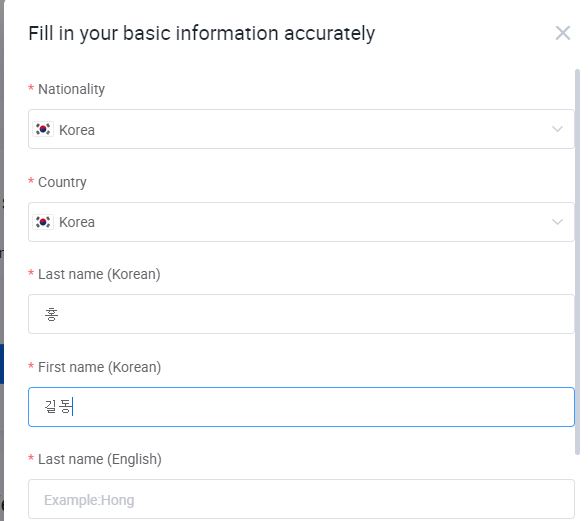Click the Last name (Korean) label
The height and width of the screenshot is (521, 588).
click(x=99, y=274)
